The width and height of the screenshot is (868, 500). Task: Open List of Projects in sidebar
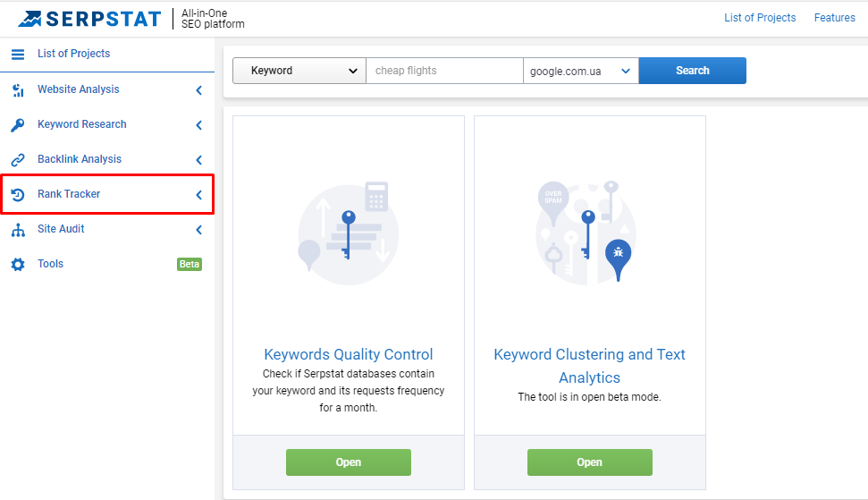click(73, 54)
